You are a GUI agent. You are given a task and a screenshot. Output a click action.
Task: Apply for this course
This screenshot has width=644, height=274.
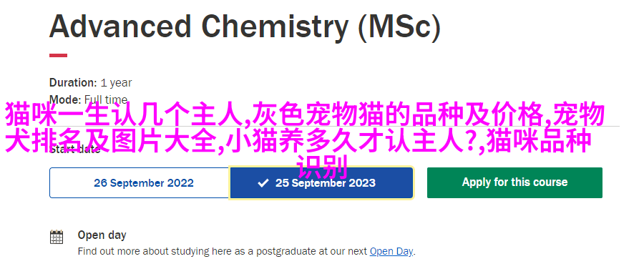tap(514, 183)
